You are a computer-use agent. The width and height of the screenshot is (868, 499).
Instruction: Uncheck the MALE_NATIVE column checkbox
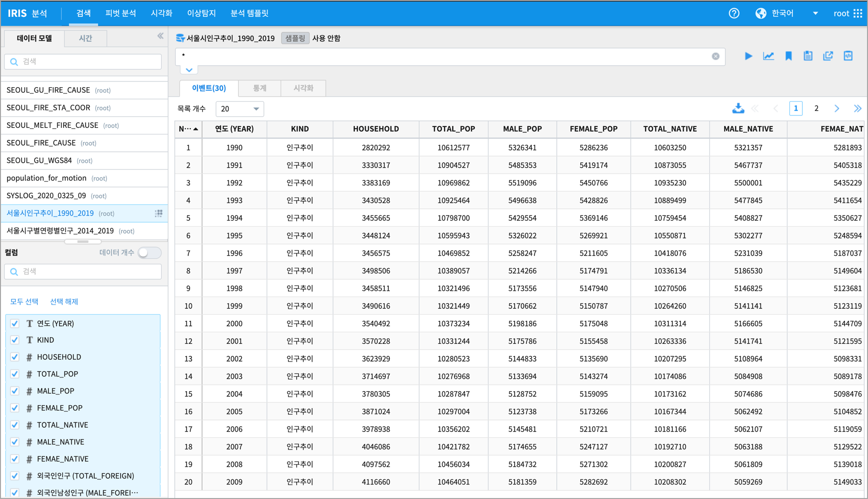pos(15,442)
